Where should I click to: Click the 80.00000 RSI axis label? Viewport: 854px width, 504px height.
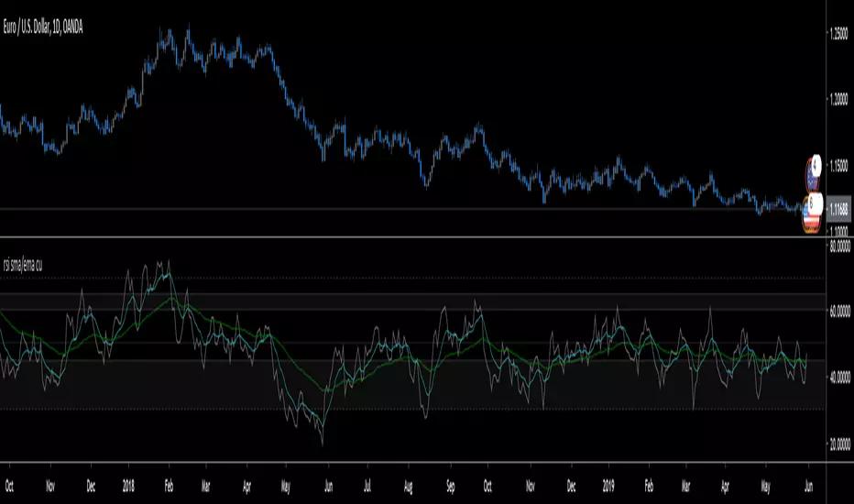(839, 246)
